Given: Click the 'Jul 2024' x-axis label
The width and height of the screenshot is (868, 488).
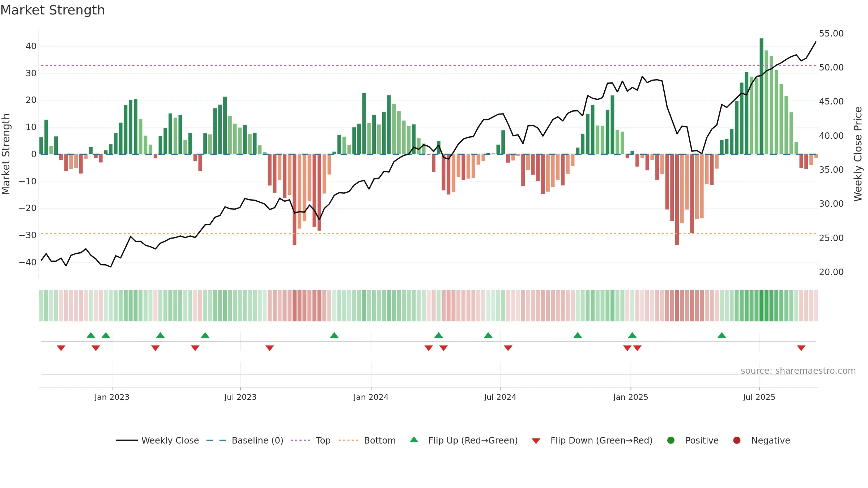Looking at the screenshot, I should point(500,397).
